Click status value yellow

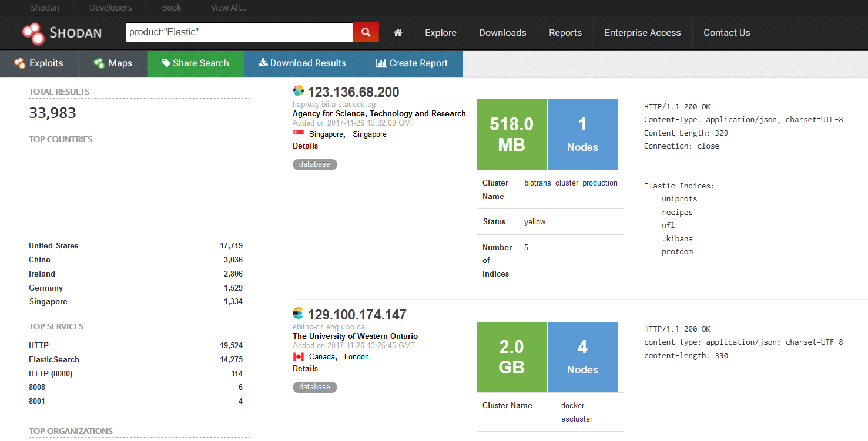point(535,221)
